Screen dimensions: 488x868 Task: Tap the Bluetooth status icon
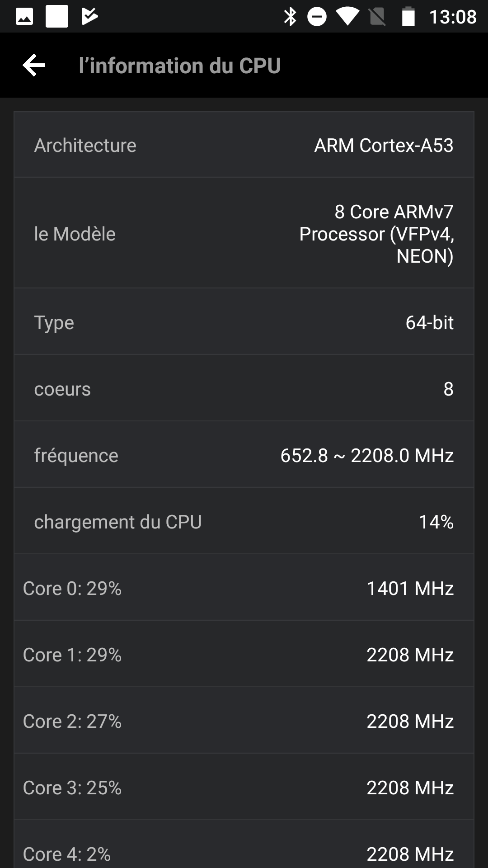290,17
